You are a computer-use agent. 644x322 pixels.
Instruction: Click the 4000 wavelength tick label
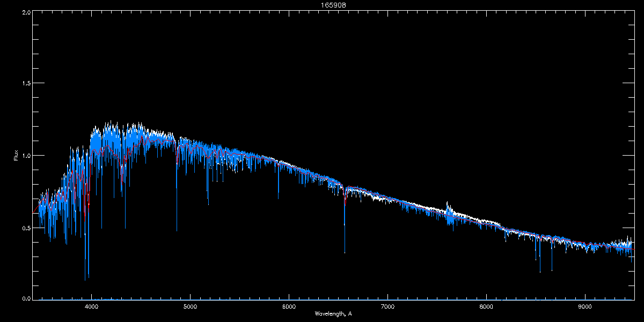[92, 306]
